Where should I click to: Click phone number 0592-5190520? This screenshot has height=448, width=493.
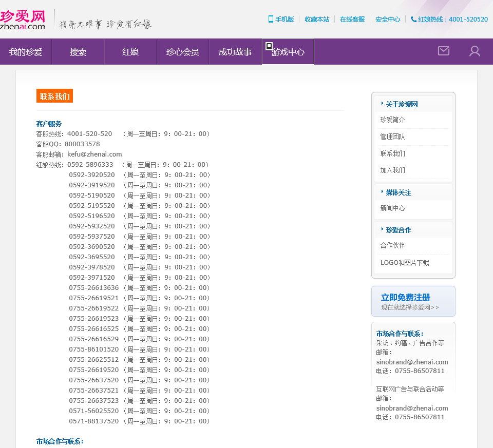(x=92, y=196)
